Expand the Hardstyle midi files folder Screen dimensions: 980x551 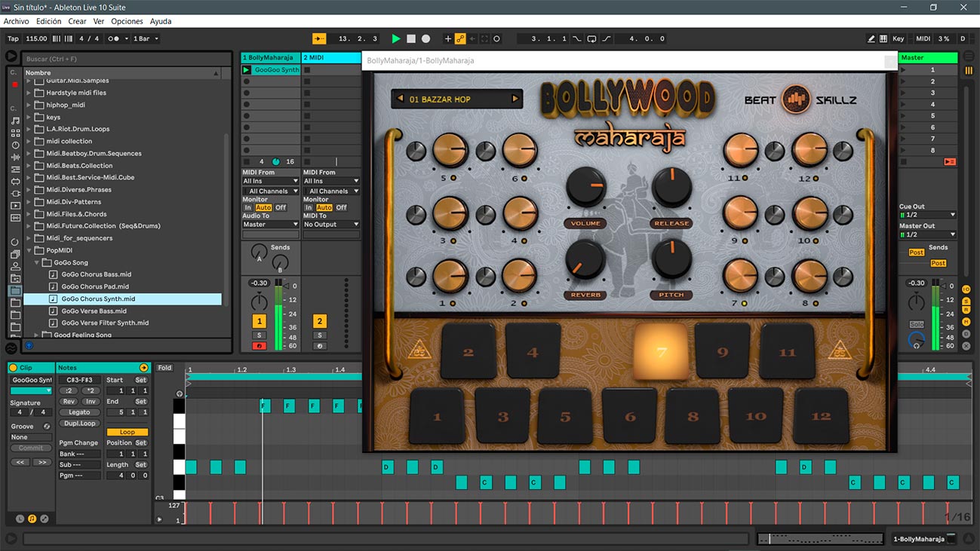29,93
